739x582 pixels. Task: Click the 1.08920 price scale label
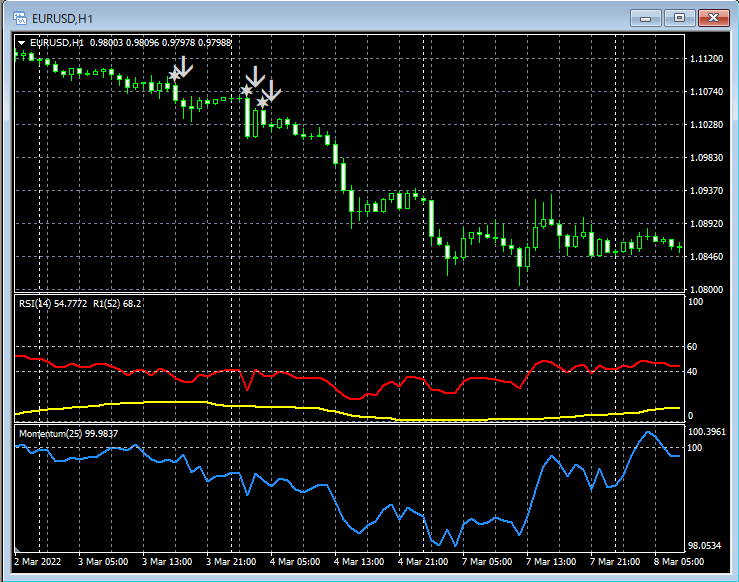click(706, 223)
